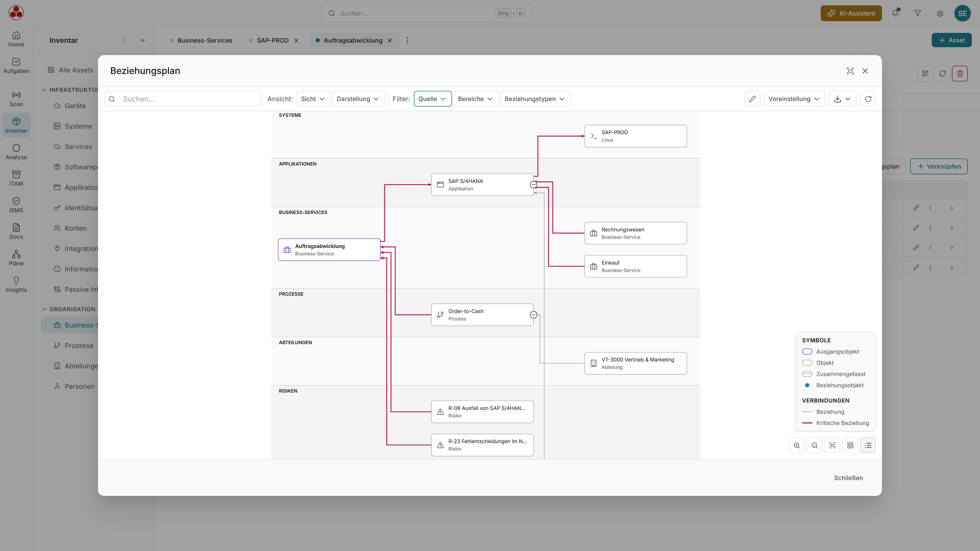Screen dimensions: 980x551
Task: Open the Voreinstellung dropdown
Action: 794,99
